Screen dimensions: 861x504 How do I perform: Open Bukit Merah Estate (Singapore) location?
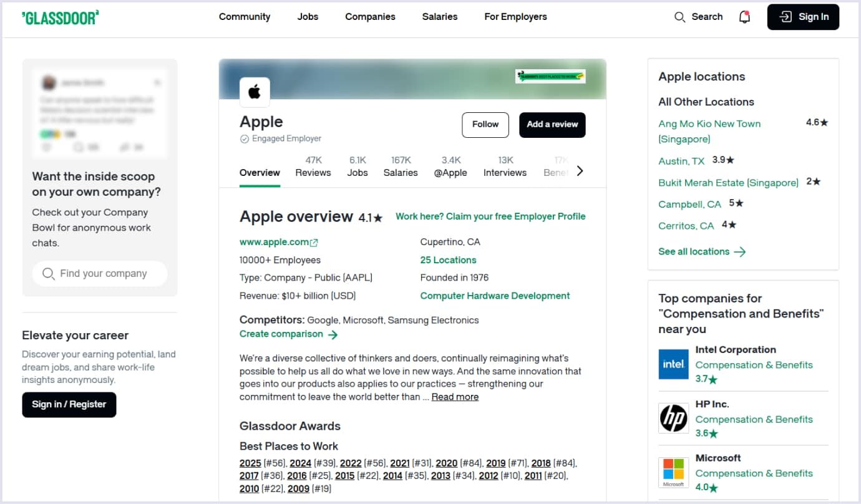click(728, 183)
